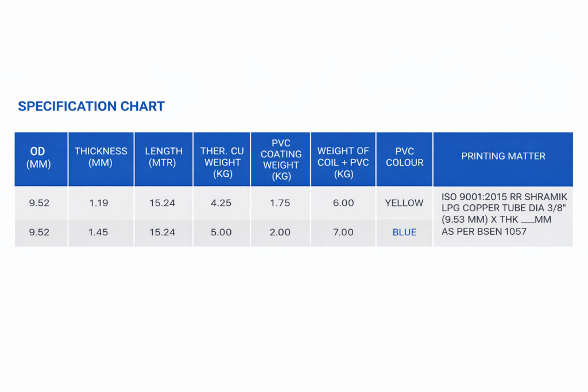Click the BLUE PVC colour text

(x=404, y=232)
